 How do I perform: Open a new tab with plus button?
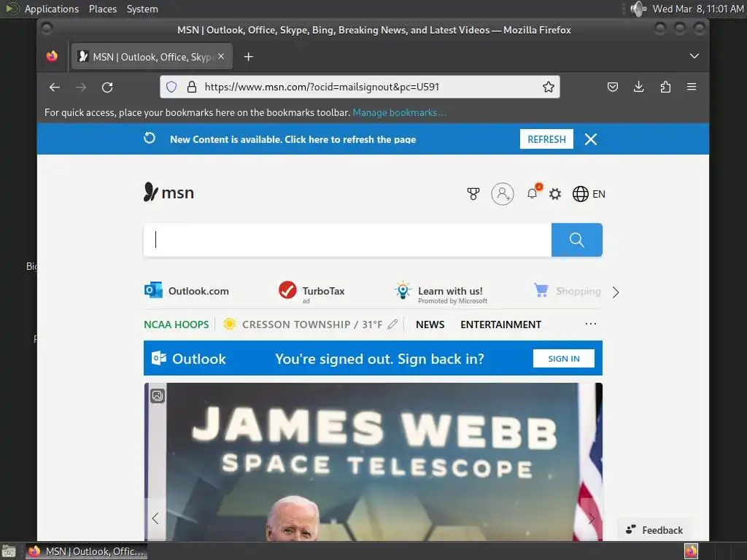248,57
